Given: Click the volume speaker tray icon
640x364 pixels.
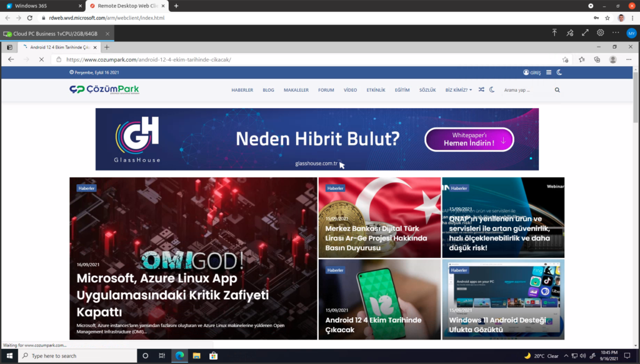Looking at the screenshot, I should (582, 356).
